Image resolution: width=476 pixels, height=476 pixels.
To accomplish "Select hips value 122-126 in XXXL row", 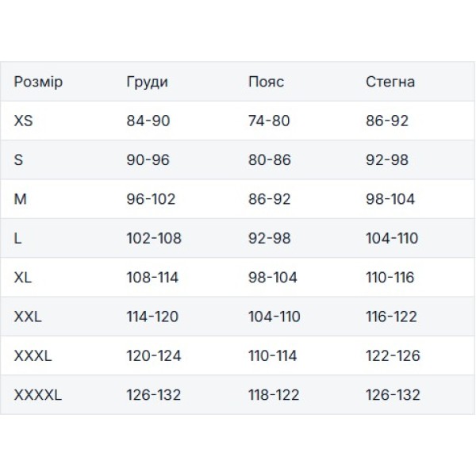I will 393,355.
